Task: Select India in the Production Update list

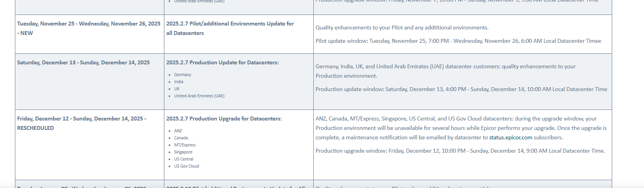Action: point(178,82)
